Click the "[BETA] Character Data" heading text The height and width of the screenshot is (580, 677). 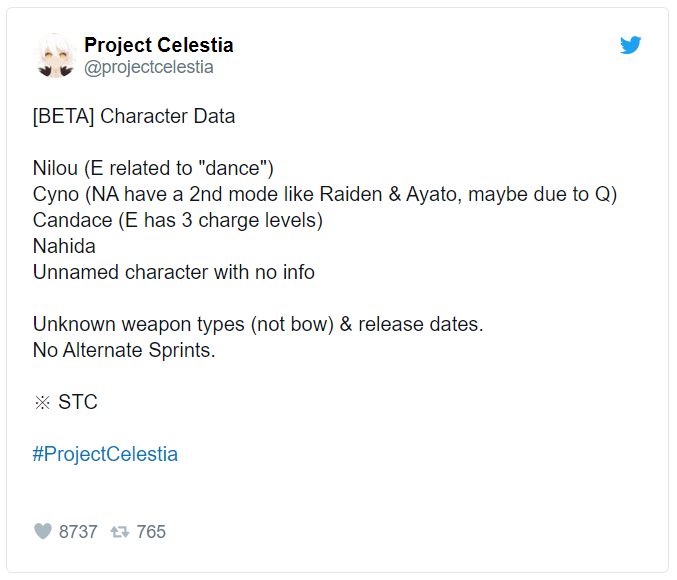(134, 116)
